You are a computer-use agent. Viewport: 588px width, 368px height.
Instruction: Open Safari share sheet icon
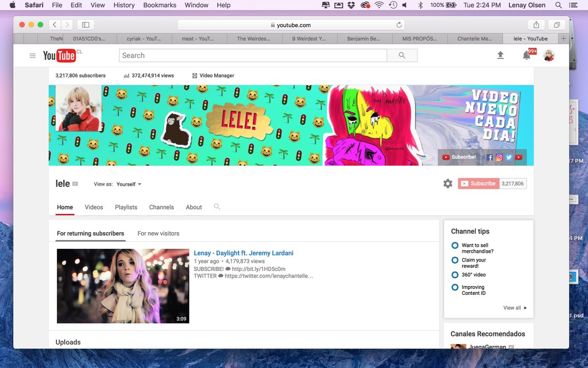pos(537,25)
